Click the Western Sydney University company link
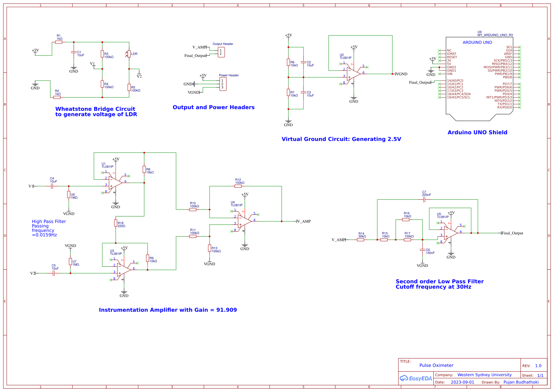The height and width of the screenshot is (392, 554). [484, 375]
